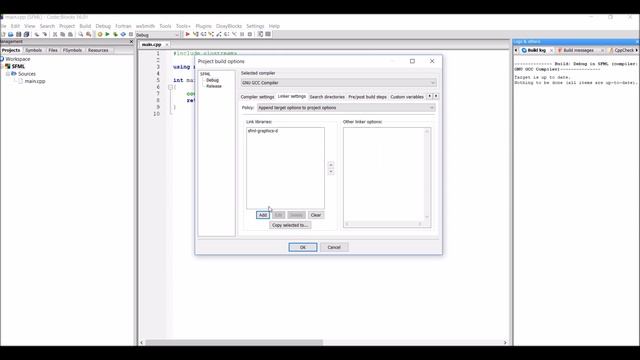Viewport: 640px width, 360px height.
Task: Click the Save file toolbar icon
Action: (x=18, y=35)
